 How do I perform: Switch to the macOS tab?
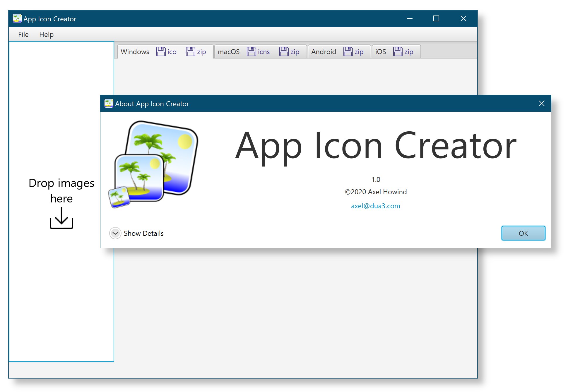coord(229,52)
